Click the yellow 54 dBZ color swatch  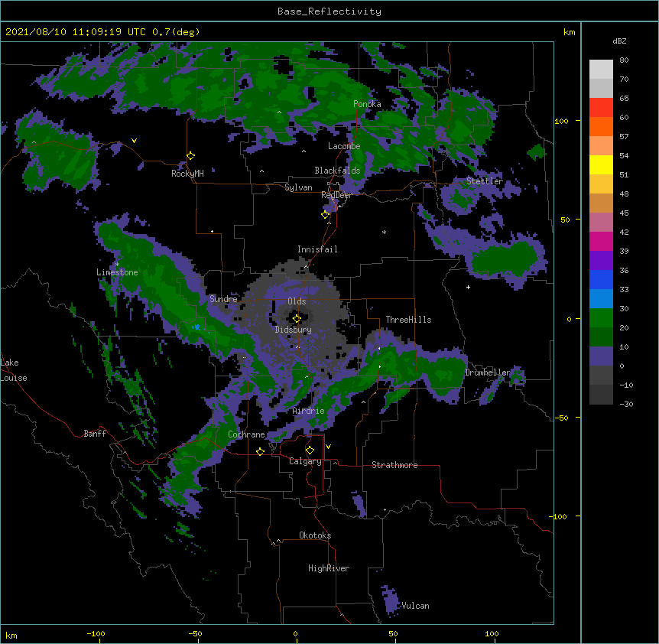tap(601, 164)
